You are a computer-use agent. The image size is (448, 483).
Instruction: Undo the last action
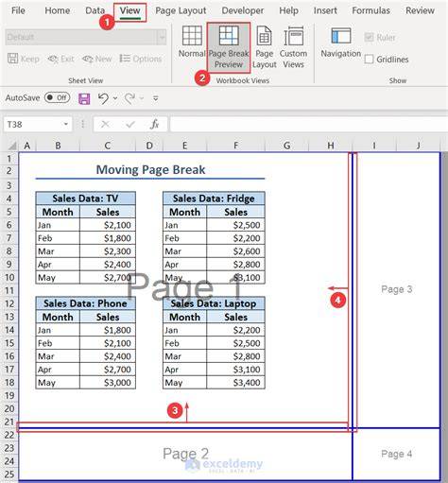(103, 98)
